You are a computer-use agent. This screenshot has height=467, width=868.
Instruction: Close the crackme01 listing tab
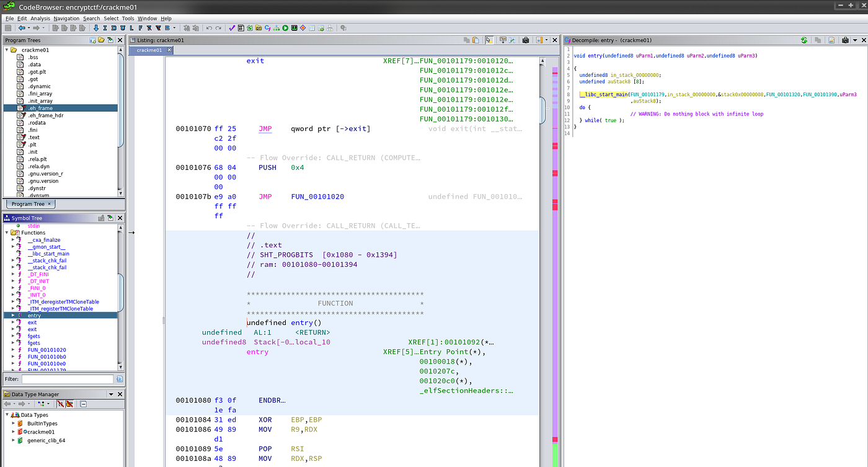point(169,50)
